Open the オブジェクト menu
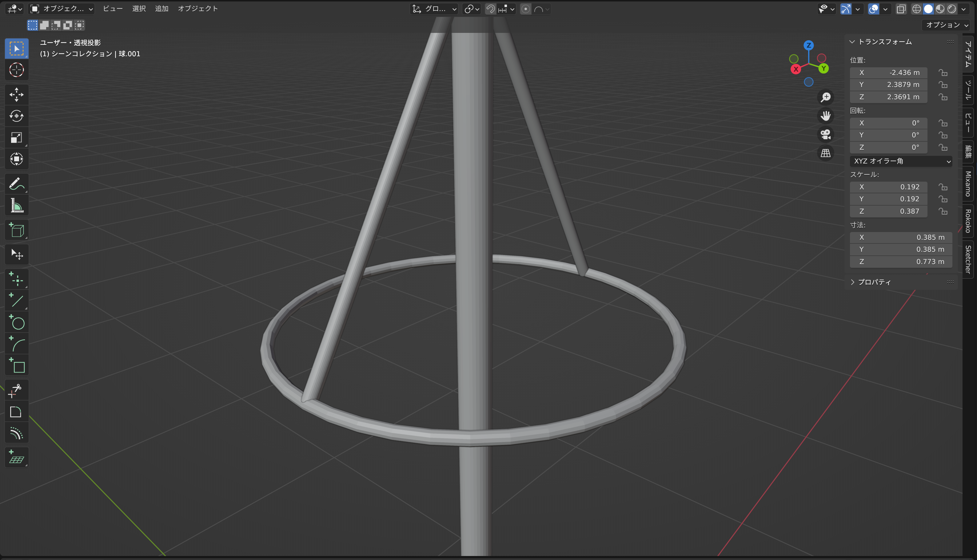The height and width of the screenshot is (560, 977). click(198, 9)
